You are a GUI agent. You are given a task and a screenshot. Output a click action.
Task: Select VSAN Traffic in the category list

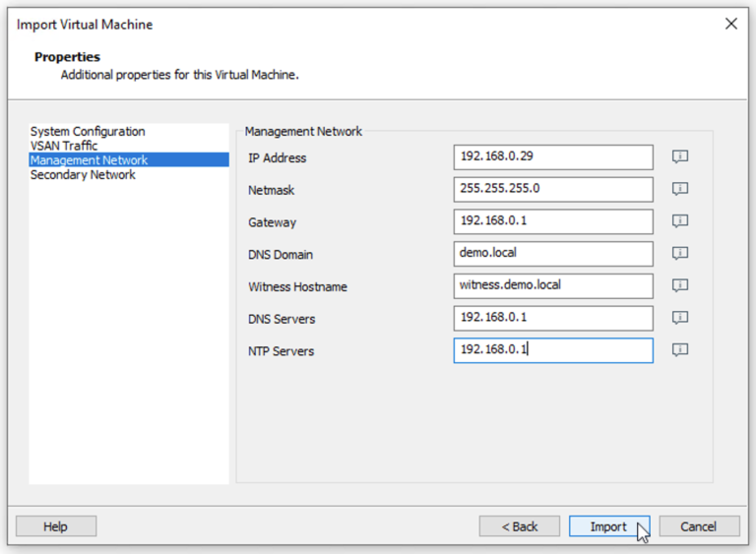click(x=64, y=146)
